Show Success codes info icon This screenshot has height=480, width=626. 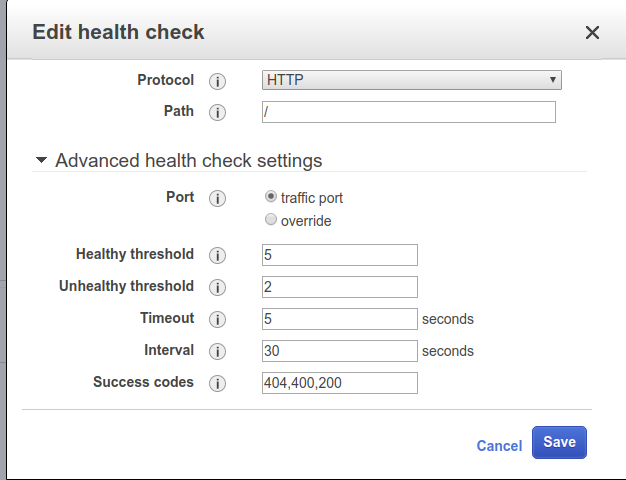coord(217,383)
